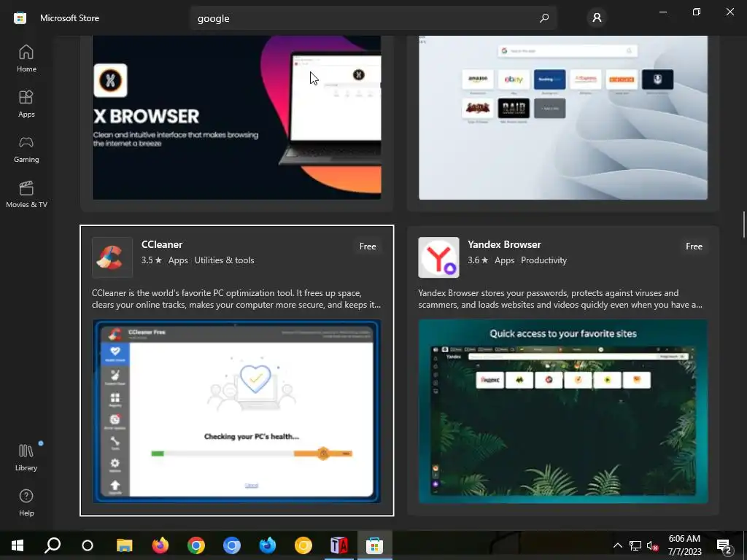This screenshot has height=560, width=747.
Task: Click the Yandex Browser description text
Action: tap(560, 298)
